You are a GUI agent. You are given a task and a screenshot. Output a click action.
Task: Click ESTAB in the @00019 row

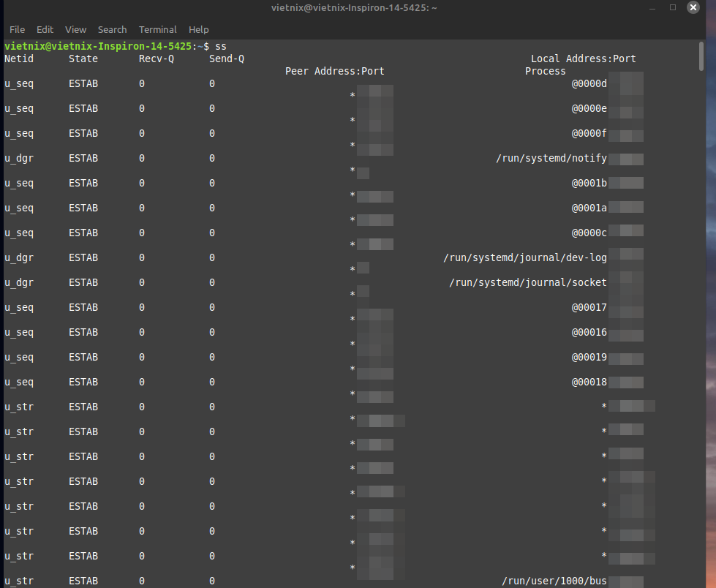(83, 358)
